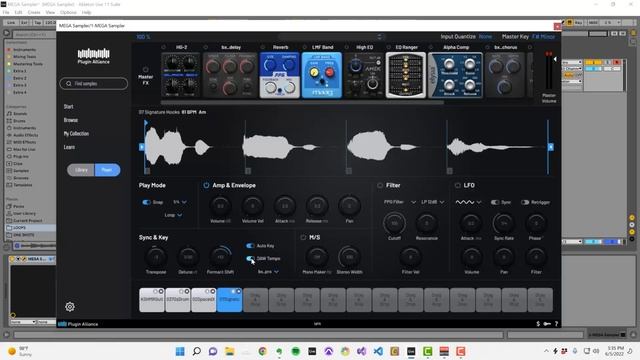Click the sample start marker on waveform
The width and height of the screenshot is (640, 360).
tap(142, 147)
